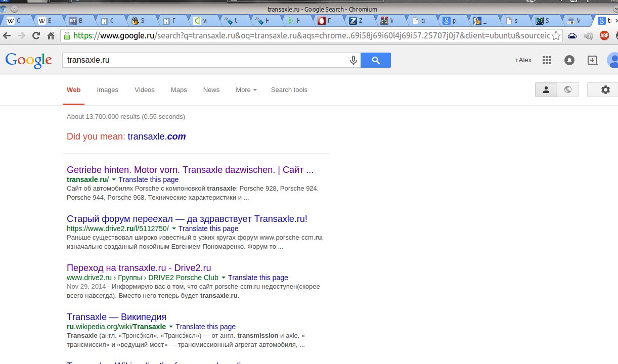Open Google notifications bell
Viewport: 618px width, 364px height.
(569, 60)
